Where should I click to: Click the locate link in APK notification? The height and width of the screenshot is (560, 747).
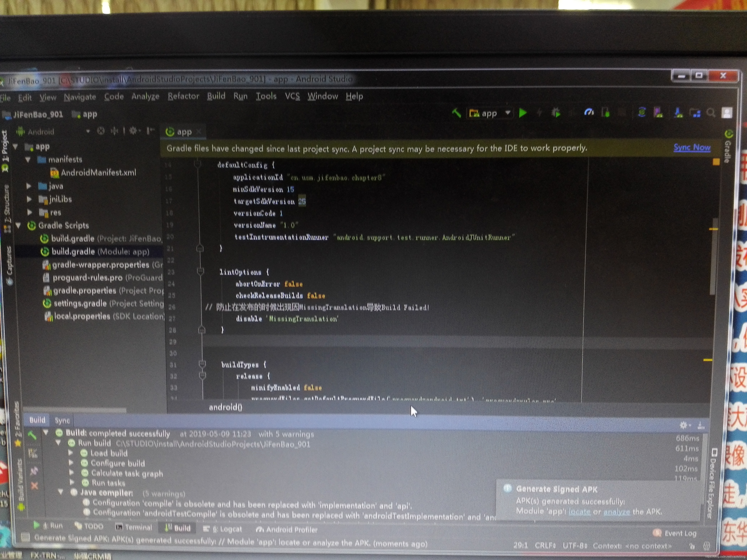[x=579, y=512]
